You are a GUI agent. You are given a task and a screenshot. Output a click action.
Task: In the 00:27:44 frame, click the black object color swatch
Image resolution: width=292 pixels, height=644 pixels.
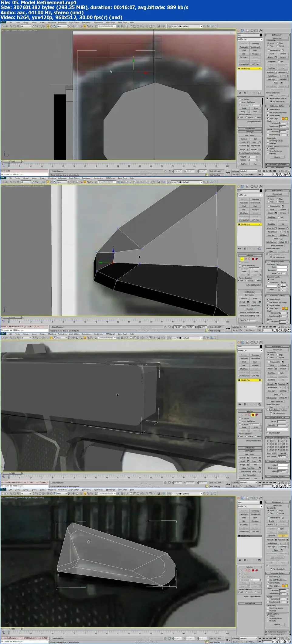(x=261, y=347)
